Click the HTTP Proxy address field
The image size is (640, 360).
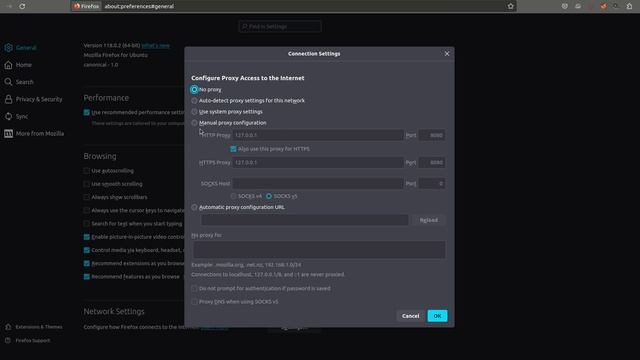click(x=318, y=135)
